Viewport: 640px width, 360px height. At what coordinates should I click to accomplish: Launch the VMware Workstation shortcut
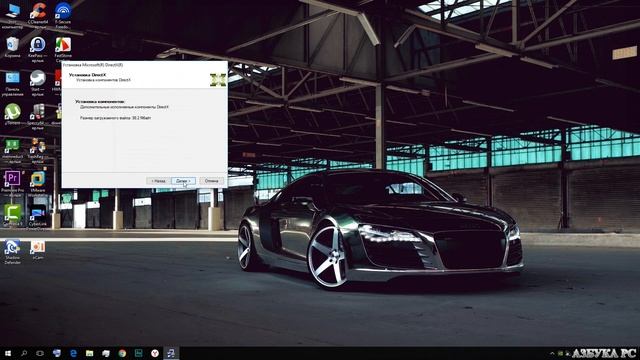(x=38, y=184)
